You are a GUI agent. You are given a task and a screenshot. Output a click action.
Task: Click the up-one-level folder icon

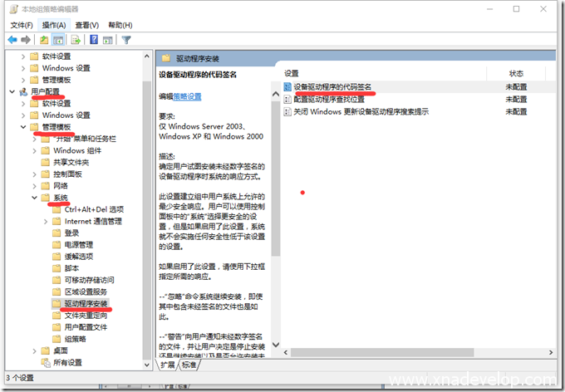44,39
